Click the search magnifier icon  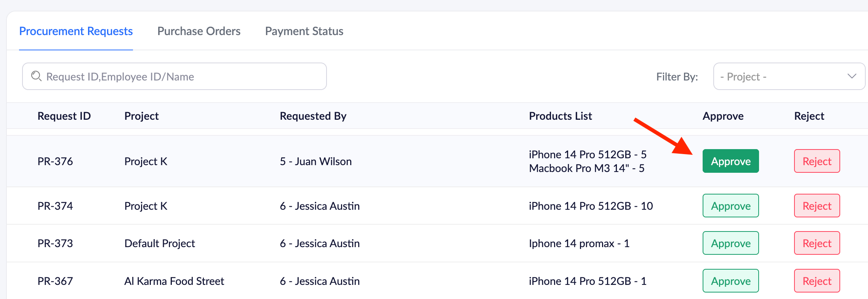click(x=36, y=76)
